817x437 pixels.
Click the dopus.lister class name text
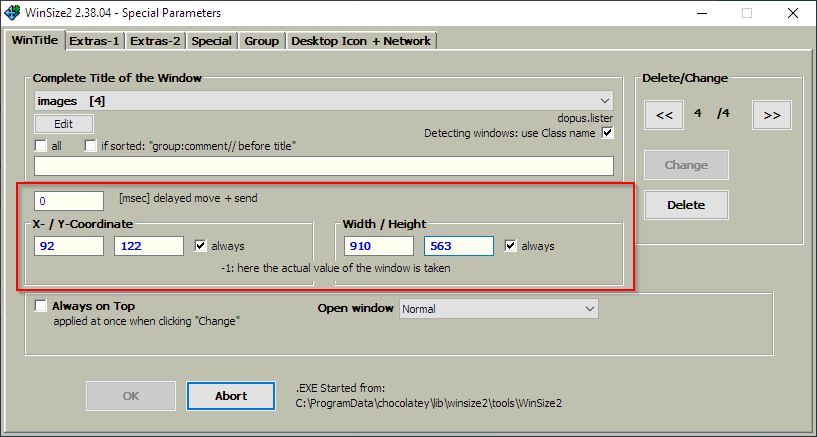[x=585, y=118]
